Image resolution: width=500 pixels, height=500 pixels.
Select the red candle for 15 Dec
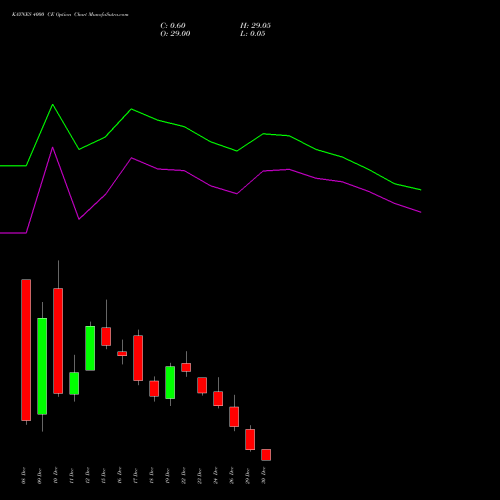(x=106, y=337)
